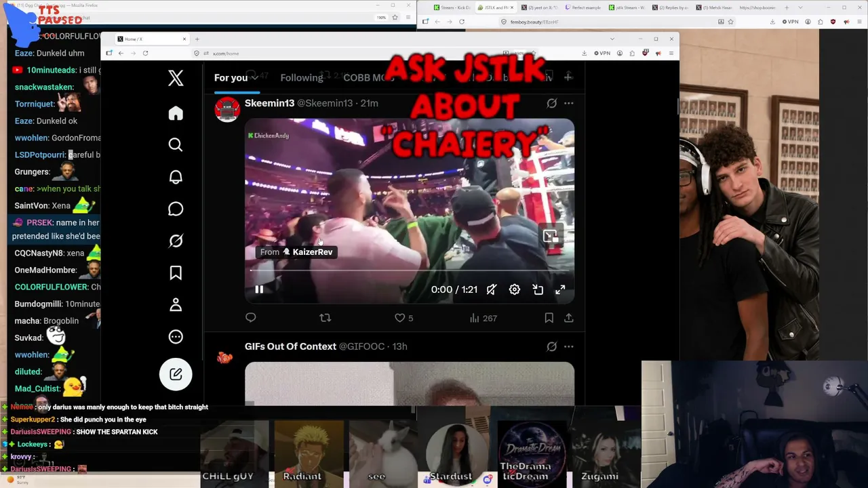Open GIFs Out Of Context avatar
868x488 pixels.
pos(225,357)
